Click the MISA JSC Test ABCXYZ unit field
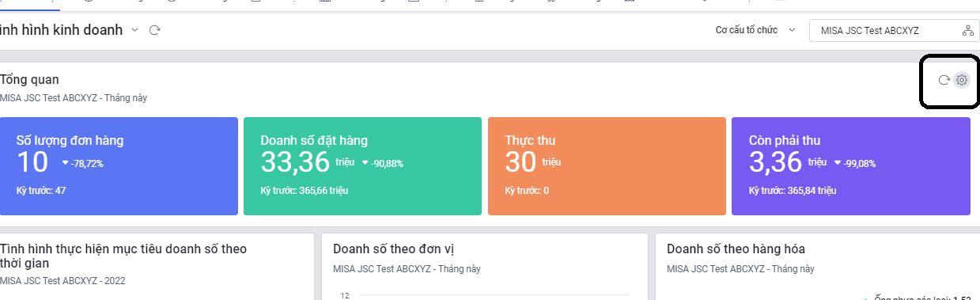The height and width of the screenshot is (300, 980). 893,31
